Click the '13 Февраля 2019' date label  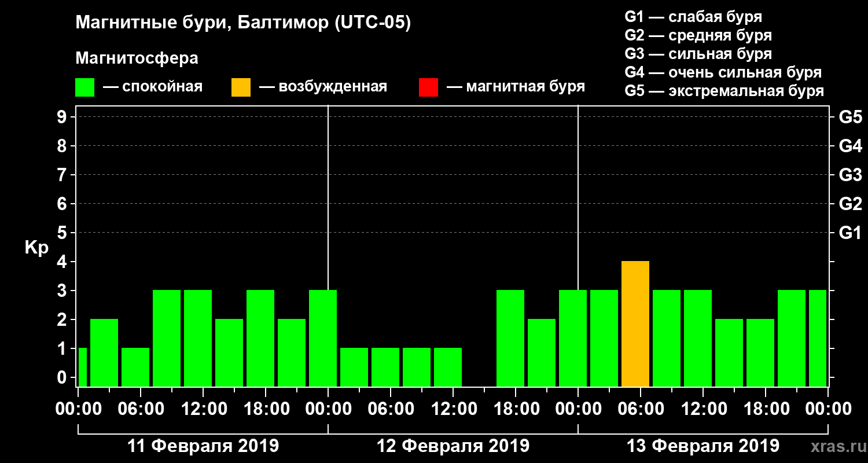[x=703, y=446]
